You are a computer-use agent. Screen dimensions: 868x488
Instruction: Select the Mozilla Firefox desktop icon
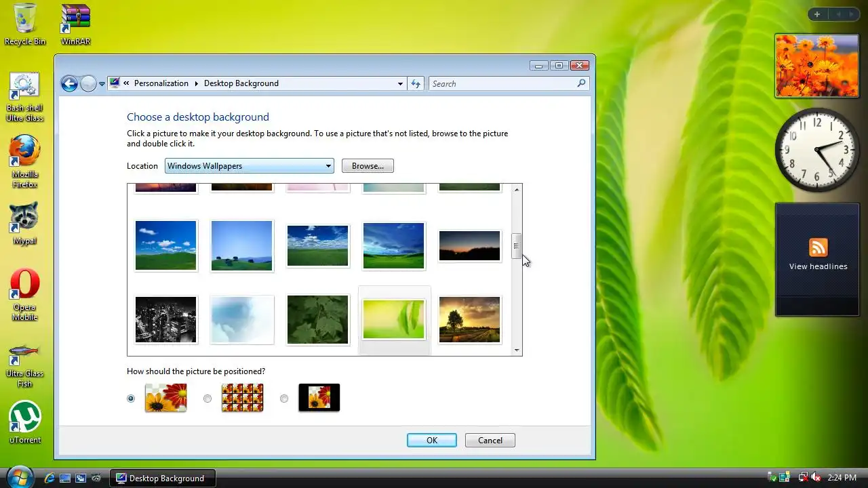24,162
